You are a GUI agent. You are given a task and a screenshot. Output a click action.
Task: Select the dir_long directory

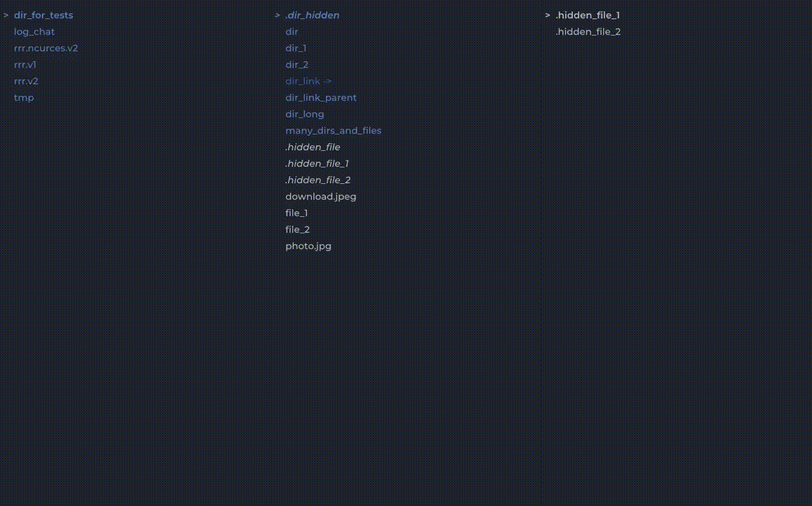click(304, 114)
